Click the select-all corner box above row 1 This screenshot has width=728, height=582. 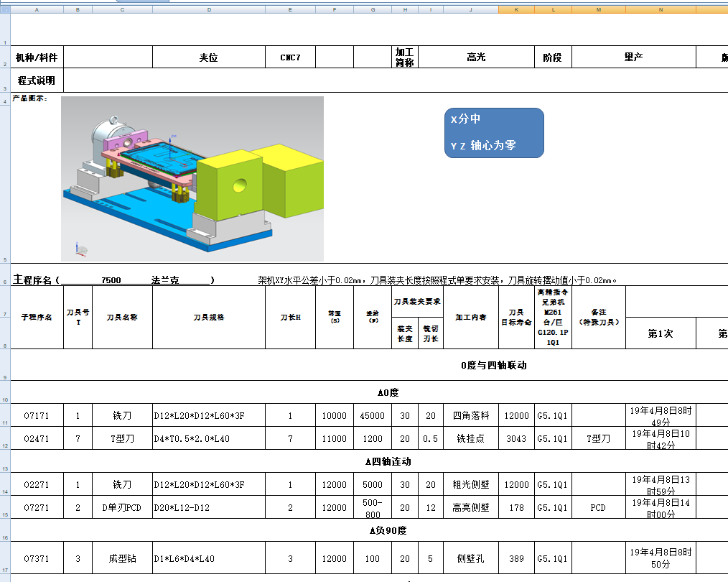point(6,9)
